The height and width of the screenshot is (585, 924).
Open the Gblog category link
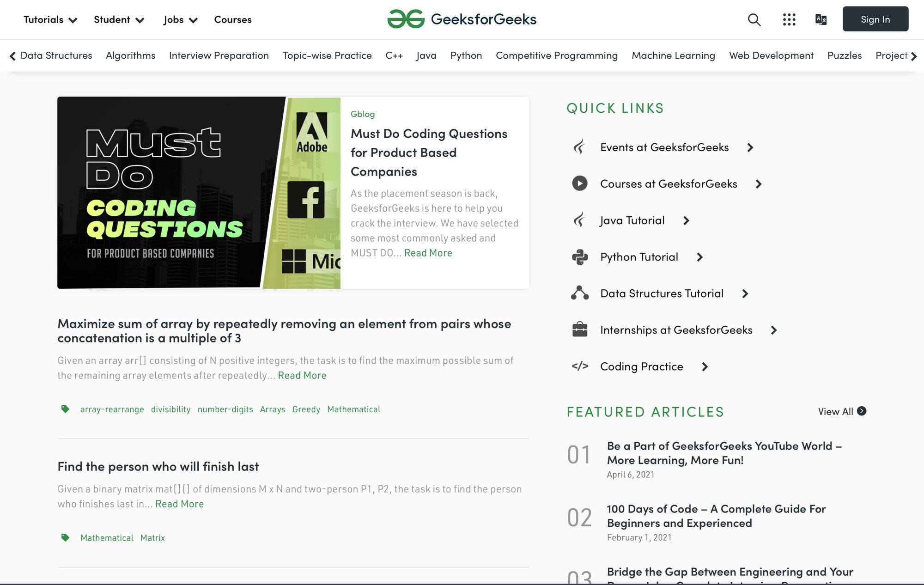pos(363,114)
